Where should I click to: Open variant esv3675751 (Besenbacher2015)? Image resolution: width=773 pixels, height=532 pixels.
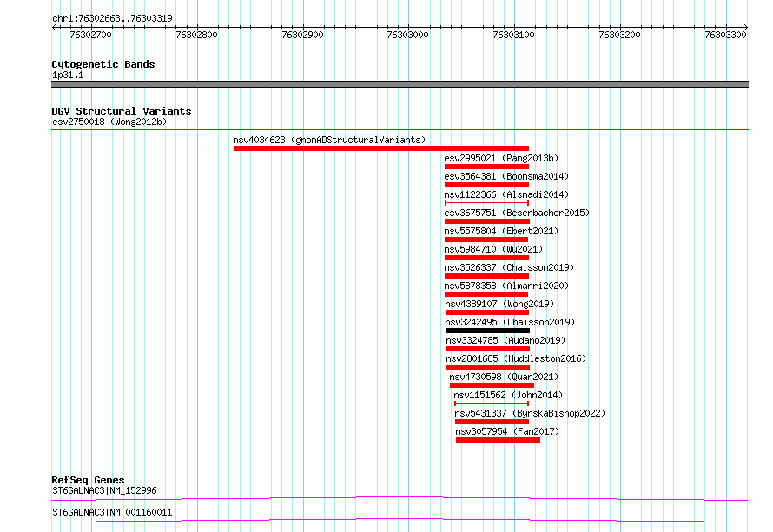517,213
